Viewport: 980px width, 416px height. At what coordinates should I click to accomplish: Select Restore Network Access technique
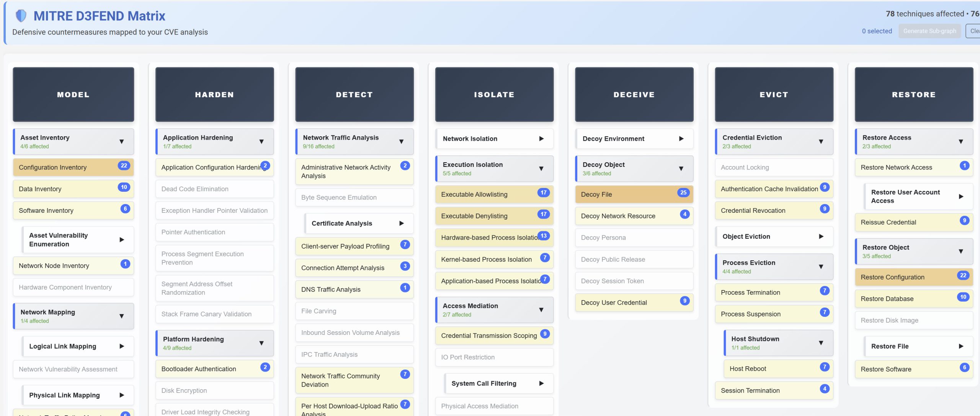pos(914,167)
